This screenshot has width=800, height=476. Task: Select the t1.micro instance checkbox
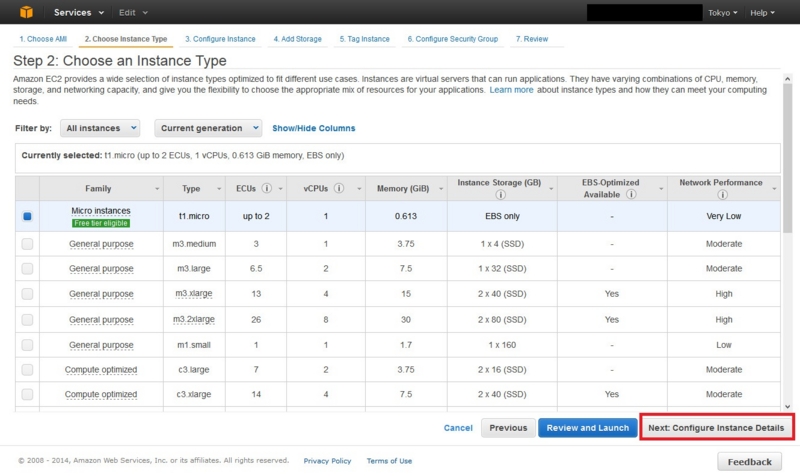(x=28, y=216)
